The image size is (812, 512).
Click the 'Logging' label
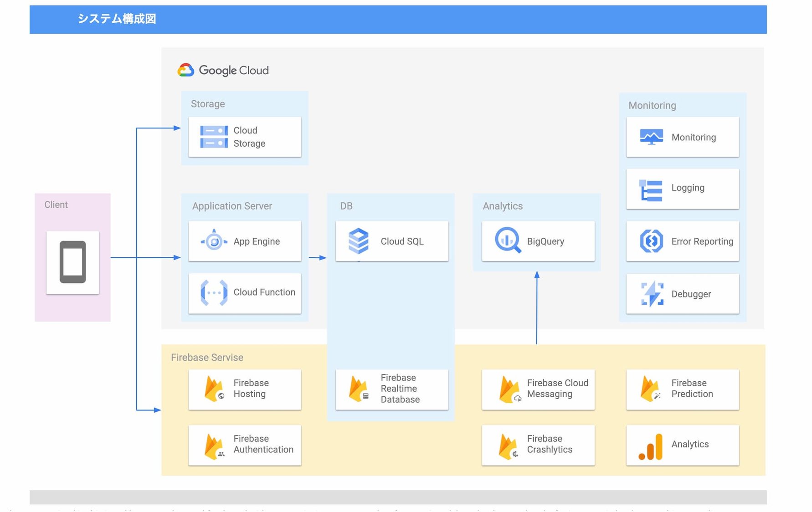[x=688, y=188]
